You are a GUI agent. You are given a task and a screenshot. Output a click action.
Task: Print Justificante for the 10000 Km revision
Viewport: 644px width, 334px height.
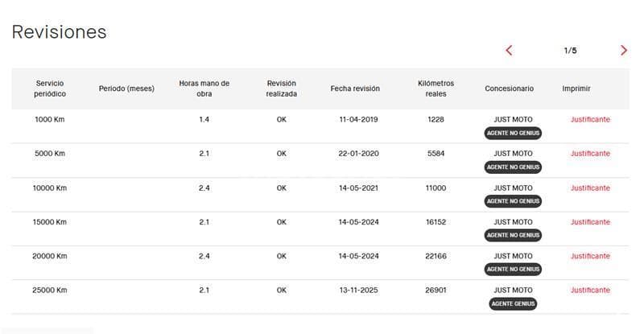point(590,188)
